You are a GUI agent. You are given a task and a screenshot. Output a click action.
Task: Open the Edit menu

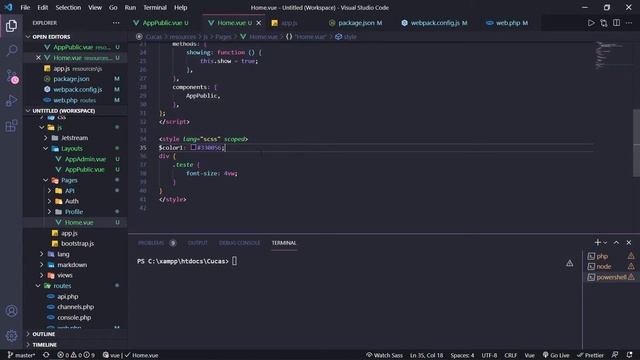click(42, 7)
